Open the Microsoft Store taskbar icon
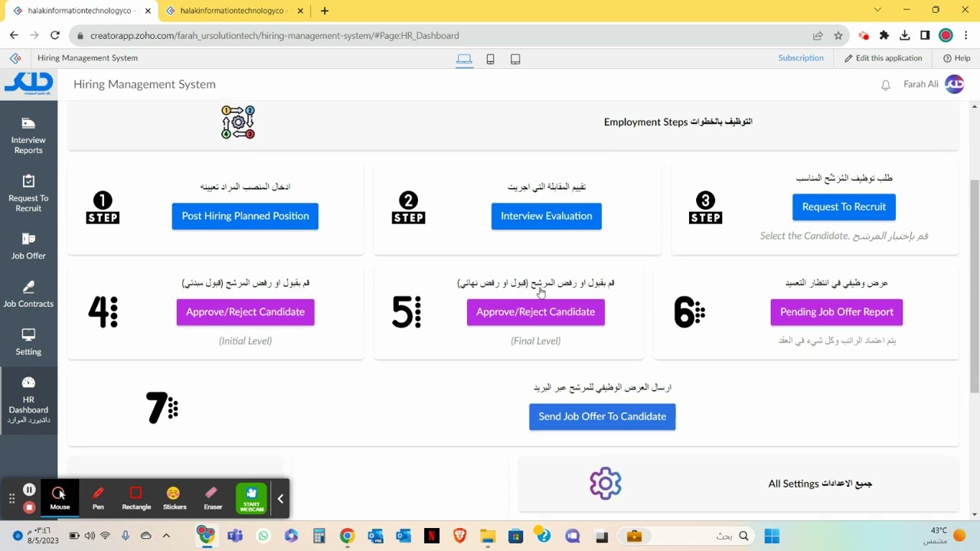Screen dimensions: 980x551 [x=516, y=536]
